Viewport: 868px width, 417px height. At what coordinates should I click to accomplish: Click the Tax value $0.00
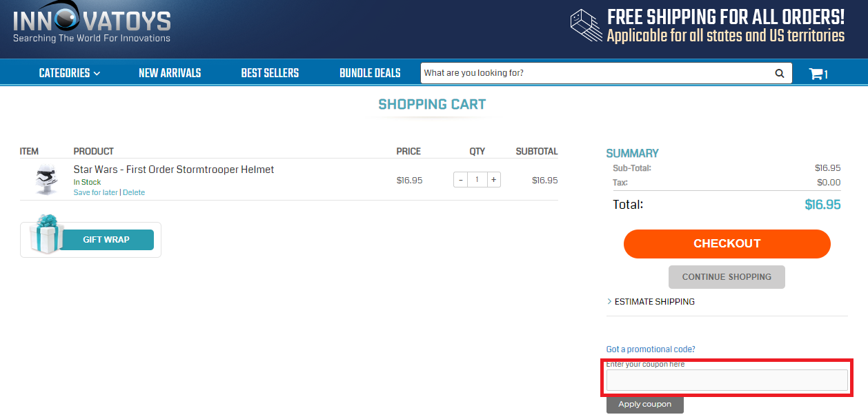(x=828, y=183)
